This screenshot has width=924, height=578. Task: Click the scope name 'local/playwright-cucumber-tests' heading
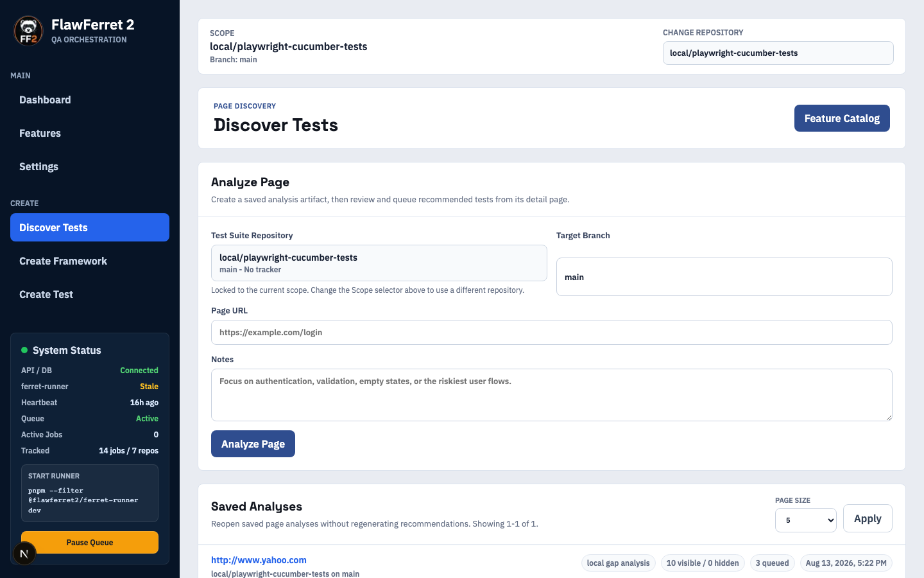coord(289,46)
